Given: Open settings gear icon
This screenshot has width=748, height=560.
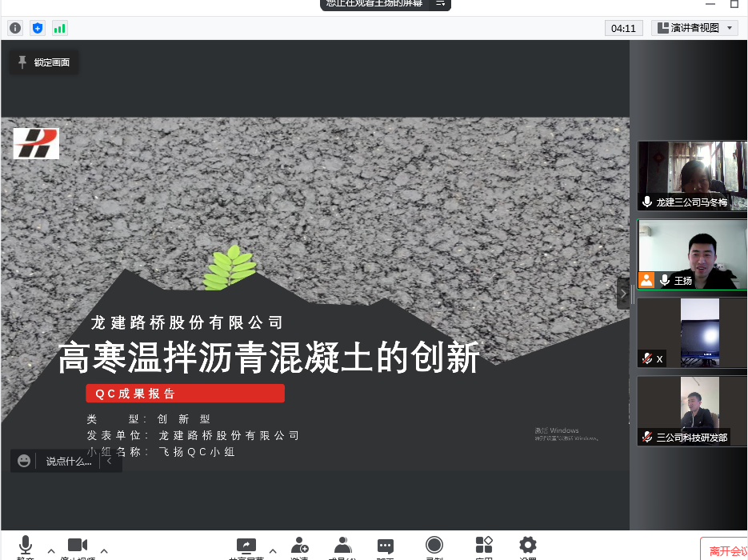Looking at the screenshot, I should pos(528,546).
